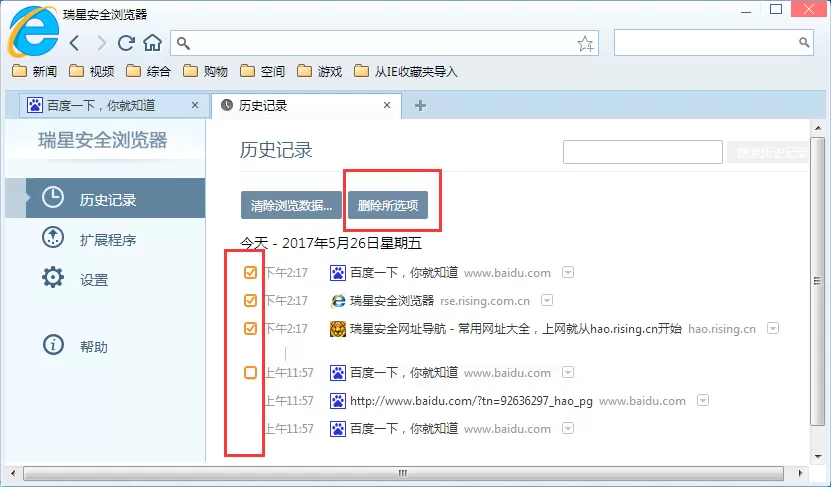Image resolution: width=831 pixels, height=487 pixels.
Task: Open the 视频 bookmarks folder
Action: 92,71
